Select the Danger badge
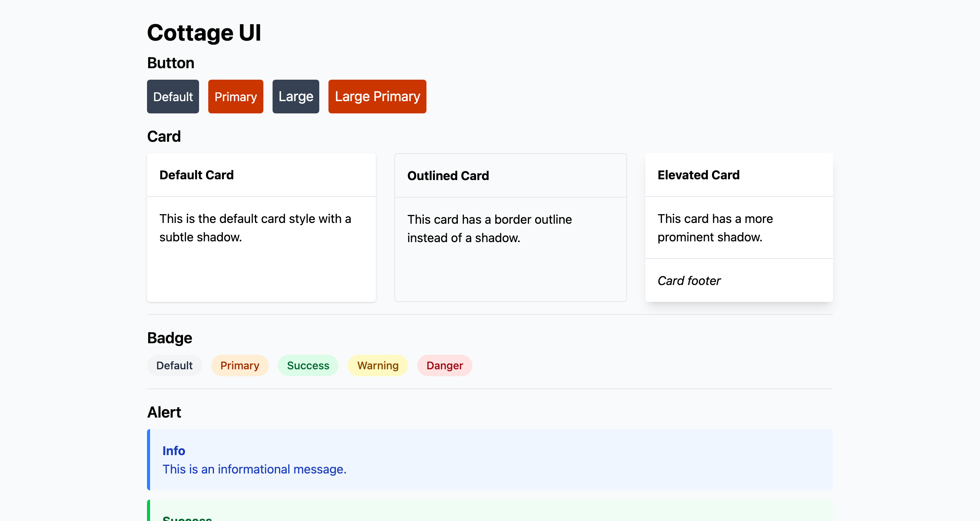The height and width of the screenshot is (521, 980). (444, 365)
